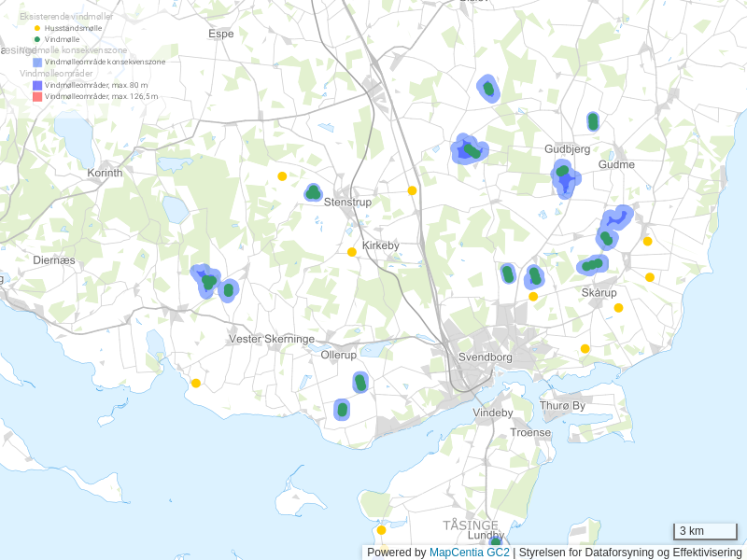Click the Vester Skerninge town label
747x560 pixels.
coord(272,339)
